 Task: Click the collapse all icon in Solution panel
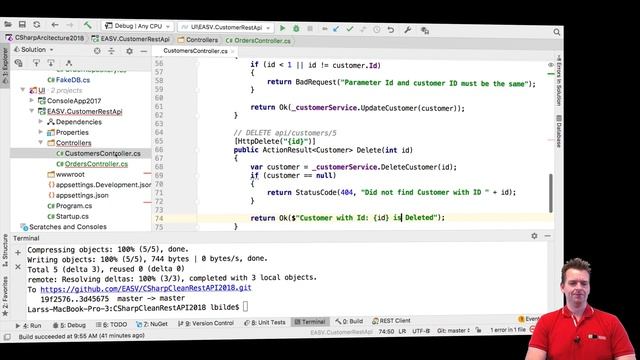tap(111, 51)
